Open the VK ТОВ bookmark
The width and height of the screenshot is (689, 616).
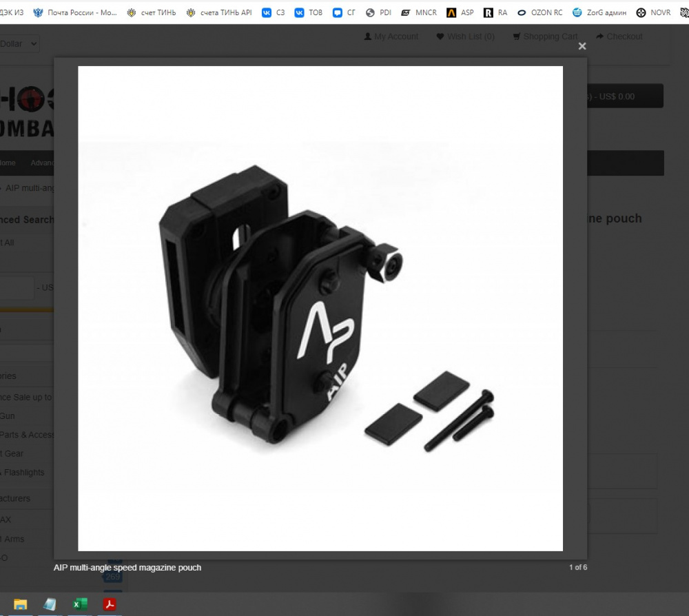pyautogui.click(x=309, y=12)
